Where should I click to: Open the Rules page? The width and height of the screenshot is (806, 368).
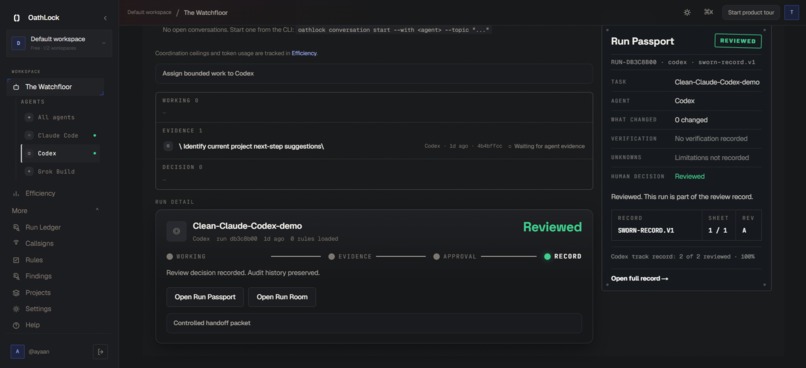coord(34,260)
